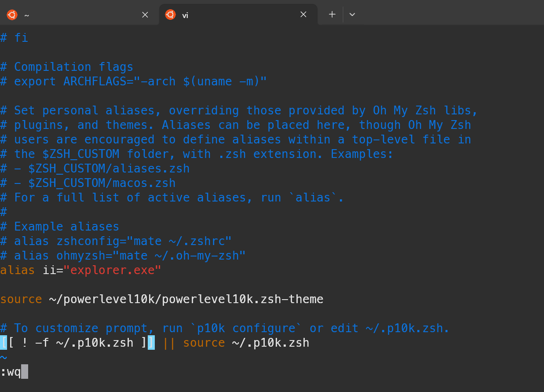Click the Ubuntu icon on the "~" tab

coord(12,15)
